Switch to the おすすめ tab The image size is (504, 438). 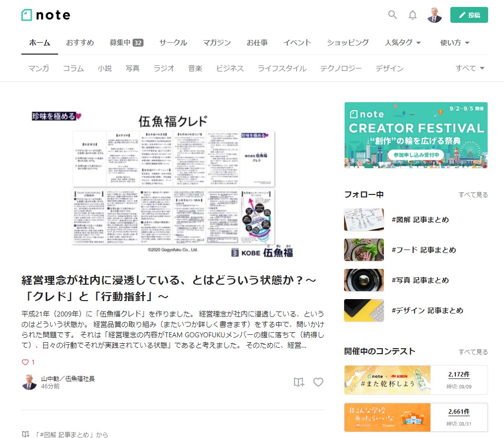tap(80, 43)
